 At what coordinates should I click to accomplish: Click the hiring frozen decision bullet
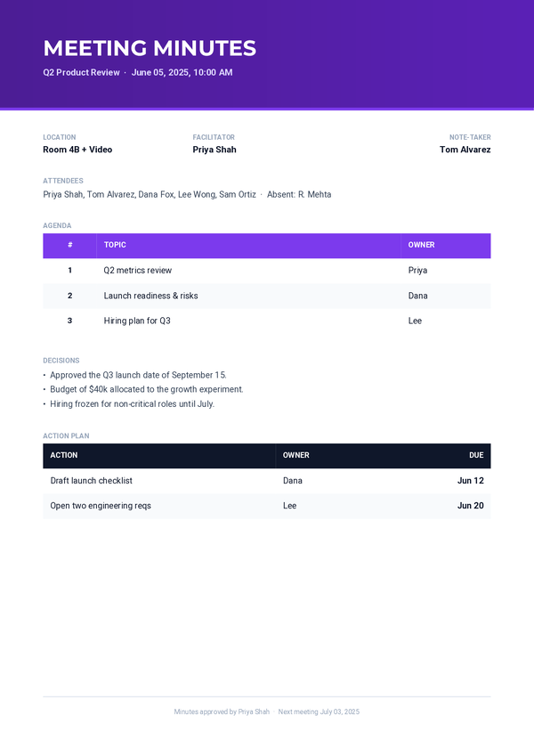[132, 403]
